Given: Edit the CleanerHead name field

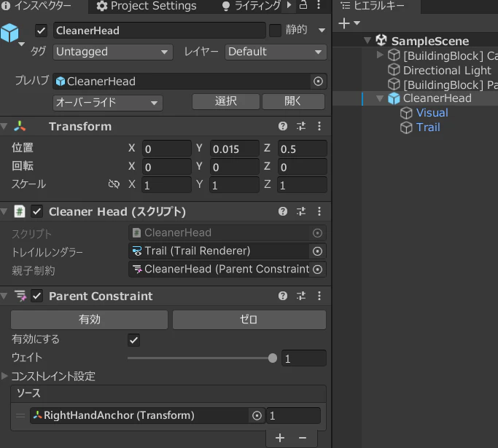Looking at the screenshot, I should (160, 31).
